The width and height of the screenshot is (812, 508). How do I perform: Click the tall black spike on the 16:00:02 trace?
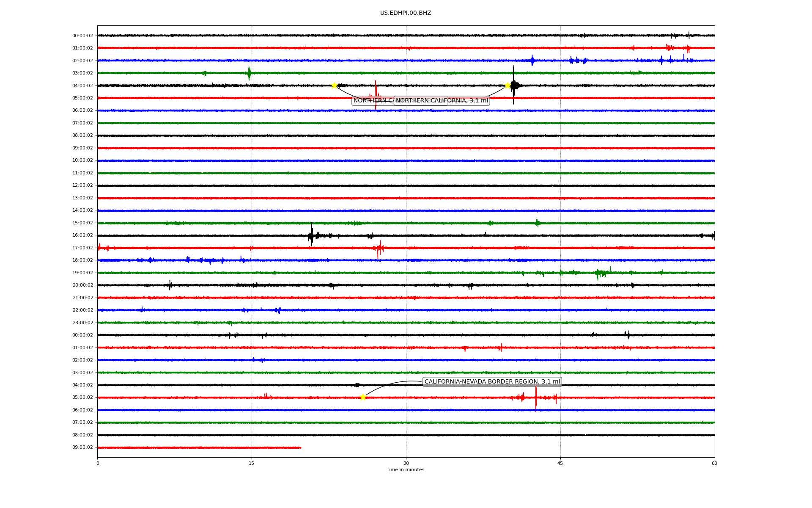coord(312,234)
